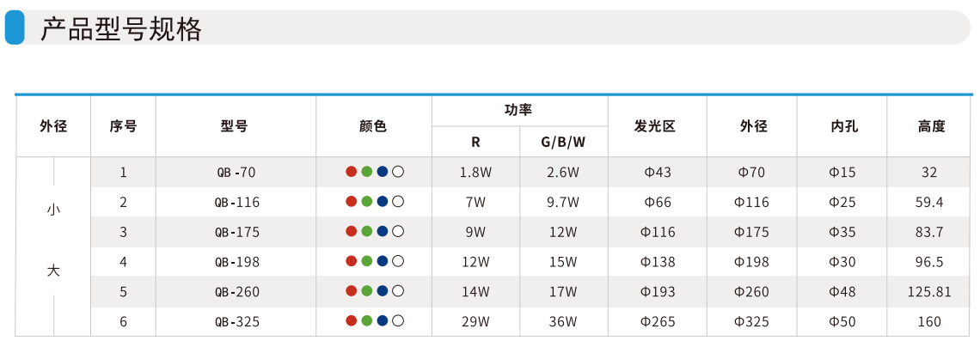Pick the green dot in the QB-325 row
The width and height of the screenshot is (980, 347).
tap(366, 321)
